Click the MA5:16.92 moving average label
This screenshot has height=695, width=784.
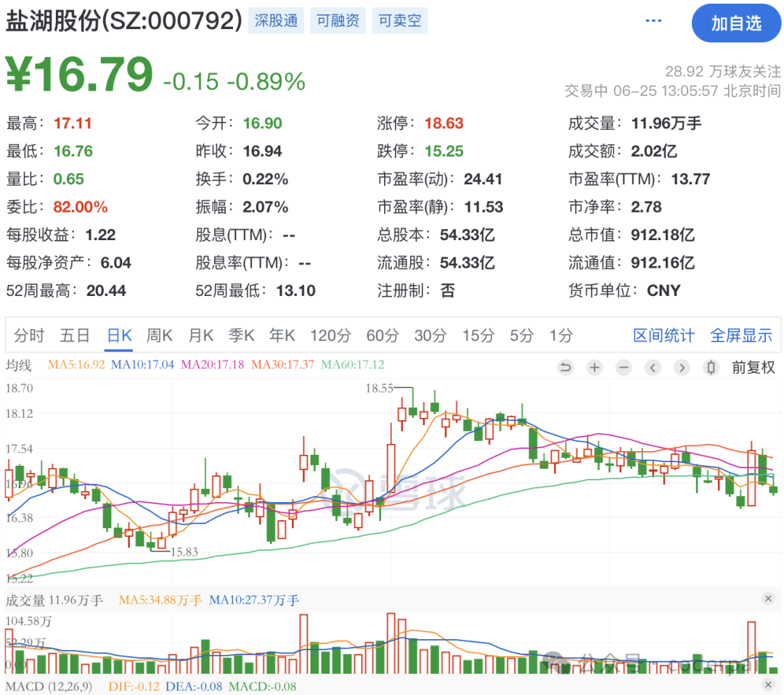pos(76,365)
